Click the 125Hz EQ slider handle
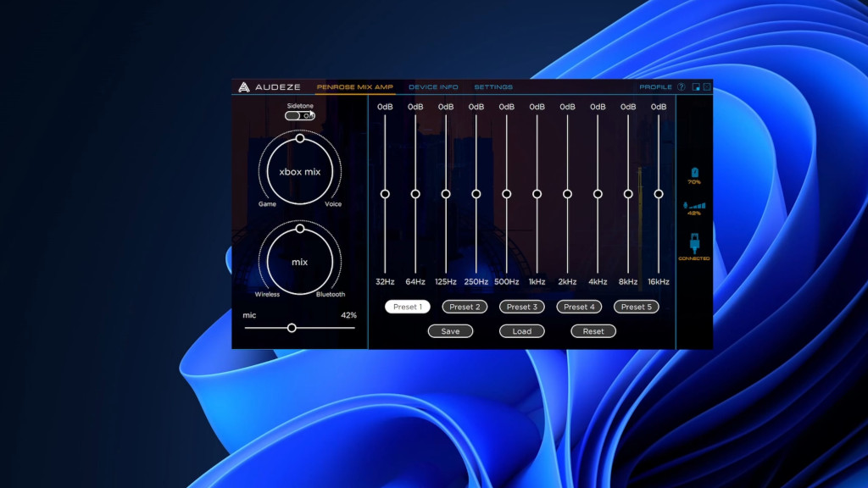Image resolution: width=868 pixels, height=488 pixels. 446,194
